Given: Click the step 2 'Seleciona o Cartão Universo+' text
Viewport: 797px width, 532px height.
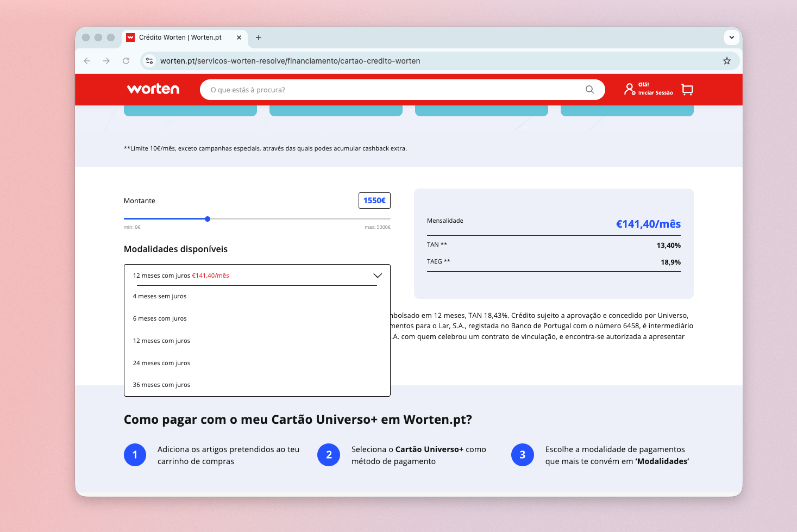Looking at the screenshot, I should (419, 455).
